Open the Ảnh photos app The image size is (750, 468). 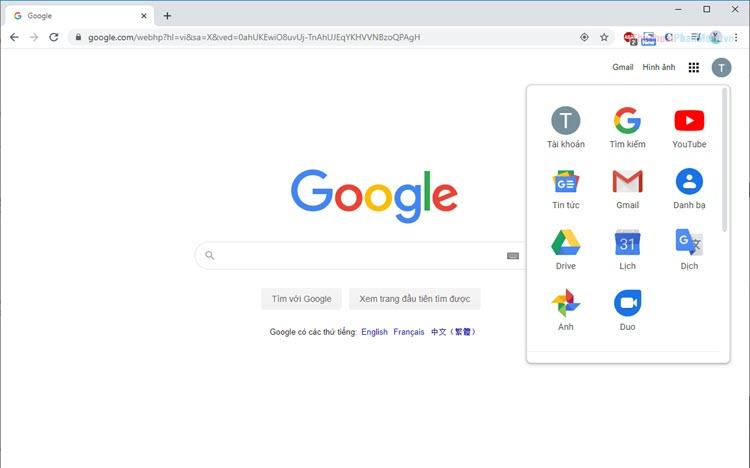click(x=565, y=311)
